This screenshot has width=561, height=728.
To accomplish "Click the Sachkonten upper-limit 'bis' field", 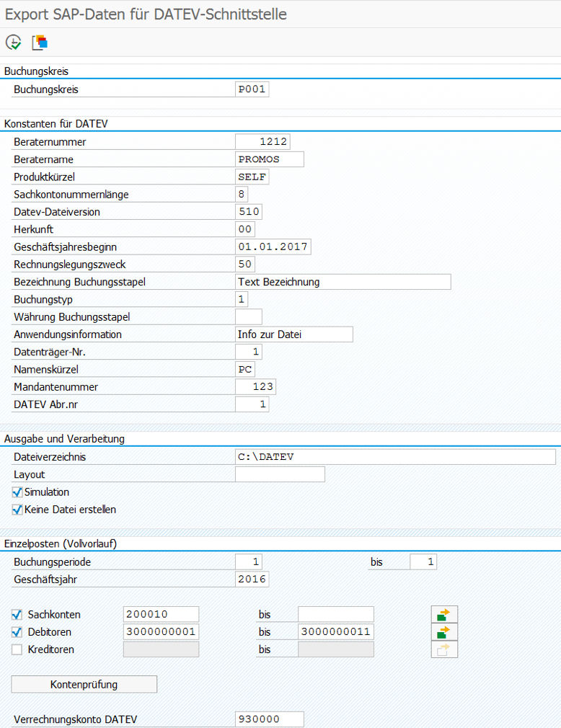I will (x=335, y=615).
